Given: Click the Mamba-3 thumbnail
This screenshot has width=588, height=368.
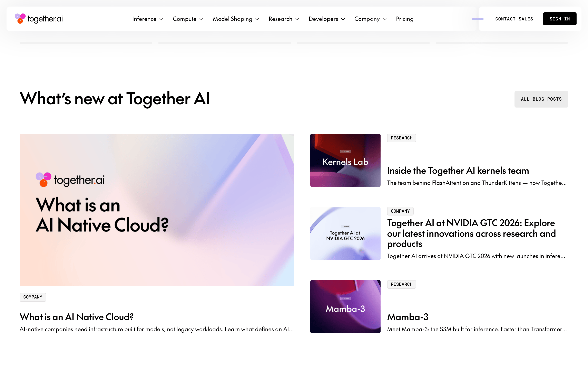Looking at the screenshot, I should coord(345,307).
